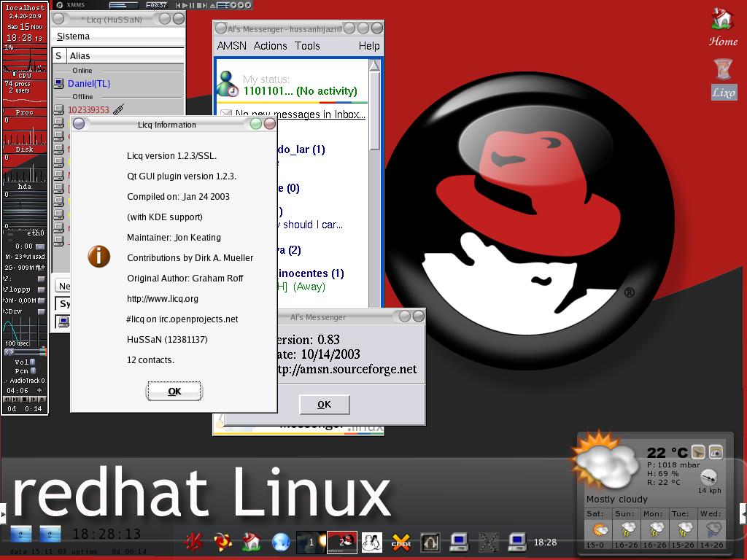Expand the My status dropdown in aMSN
Image resolution: width=747 pixels, height=560 pixels.
pyautogui.click(x=300, y=91)
